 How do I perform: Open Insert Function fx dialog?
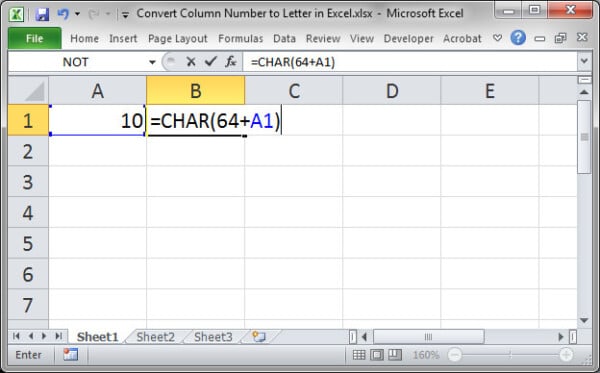231,62
